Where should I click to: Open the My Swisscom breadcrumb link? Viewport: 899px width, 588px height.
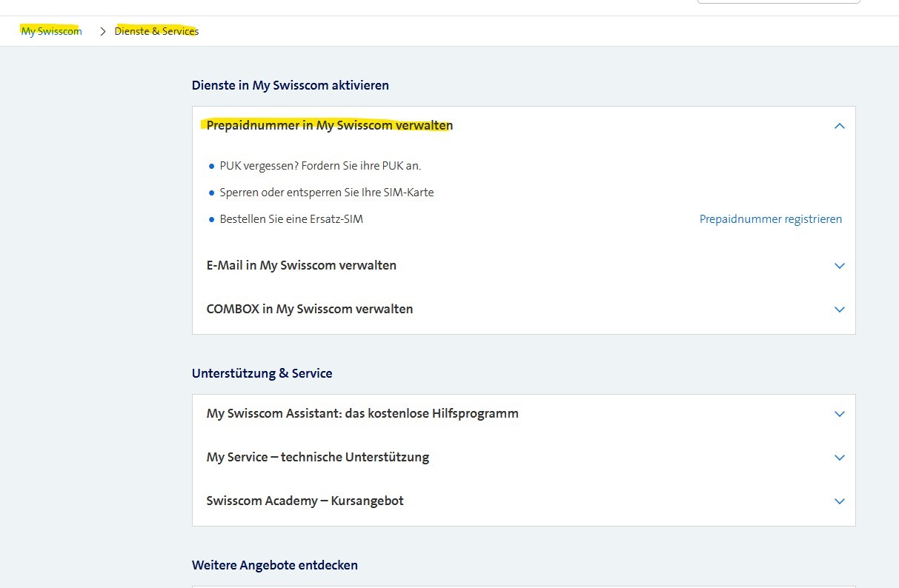[50, 31]
